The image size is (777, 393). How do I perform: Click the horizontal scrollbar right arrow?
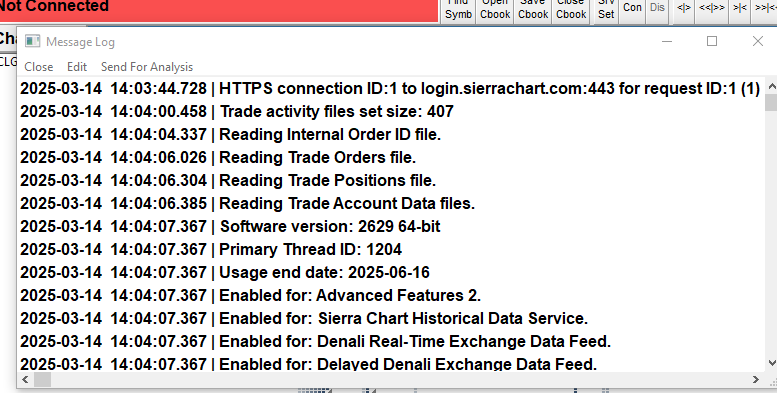(756, 380)
